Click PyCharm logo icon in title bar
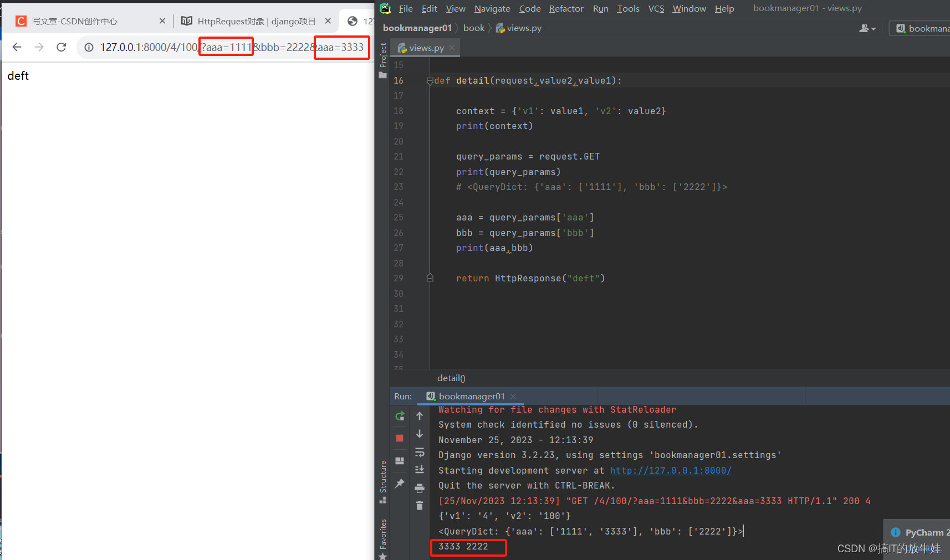 point(385,8)
